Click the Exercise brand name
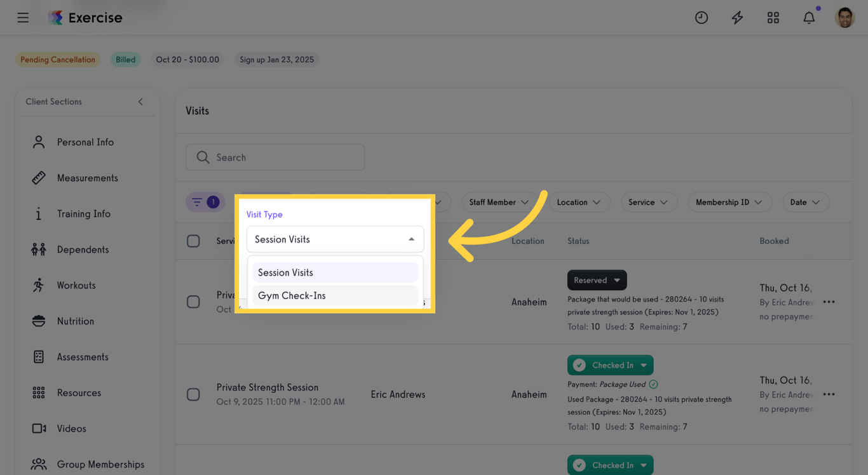The height and width of the screenshot is (475, 868). coord(95,18)
